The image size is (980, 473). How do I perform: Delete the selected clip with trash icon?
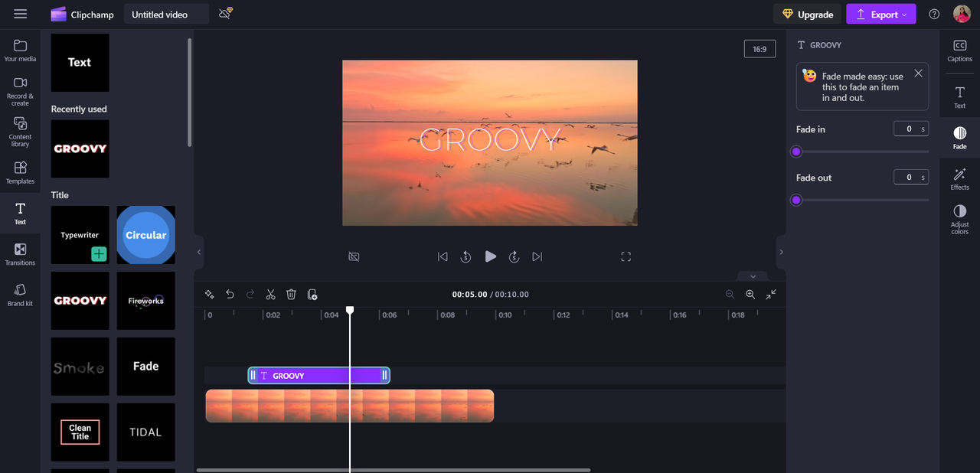point(291,294)
